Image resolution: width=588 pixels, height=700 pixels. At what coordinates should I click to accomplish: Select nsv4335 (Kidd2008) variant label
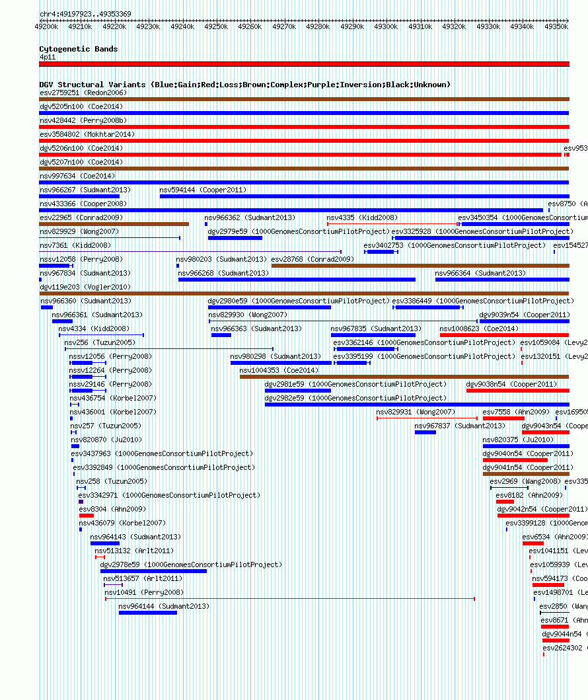coord(362,217)
